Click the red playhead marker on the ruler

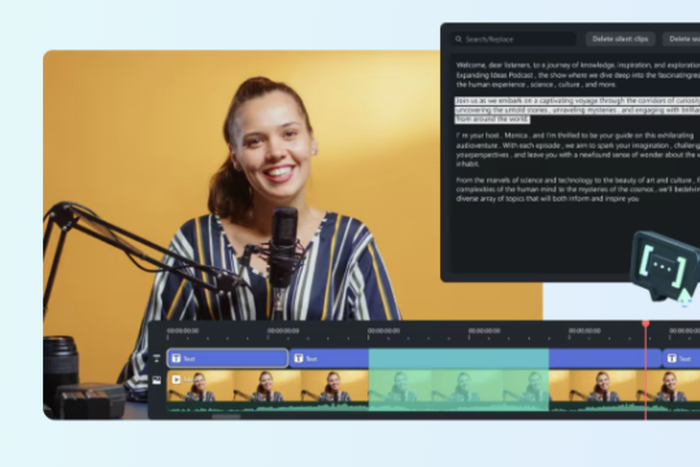point(646,323)
